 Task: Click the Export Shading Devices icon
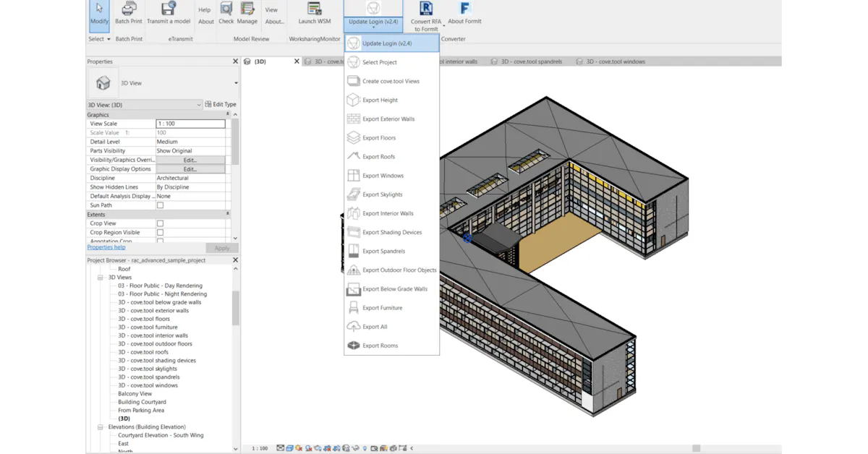353,232
